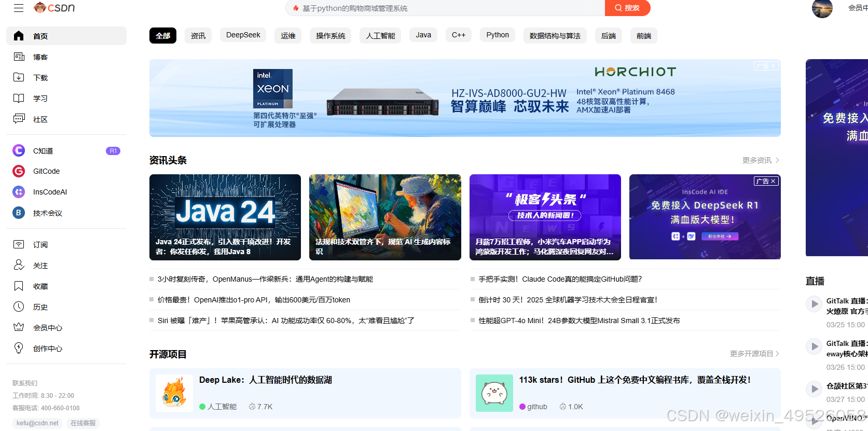The width and height of the screenshot is (868, 431).
Task: Open the OpenManus通用Agent article link
Action: [265, 279]
